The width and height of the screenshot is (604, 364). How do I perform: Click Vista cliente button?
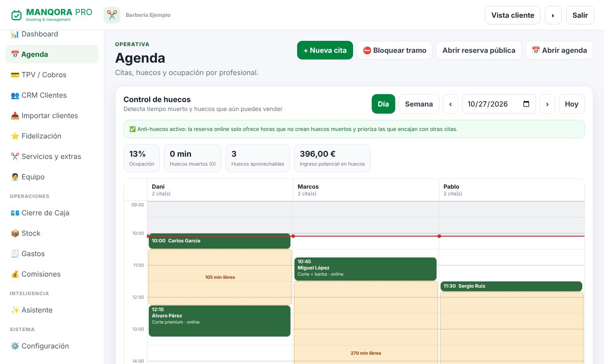pos(513,15)
